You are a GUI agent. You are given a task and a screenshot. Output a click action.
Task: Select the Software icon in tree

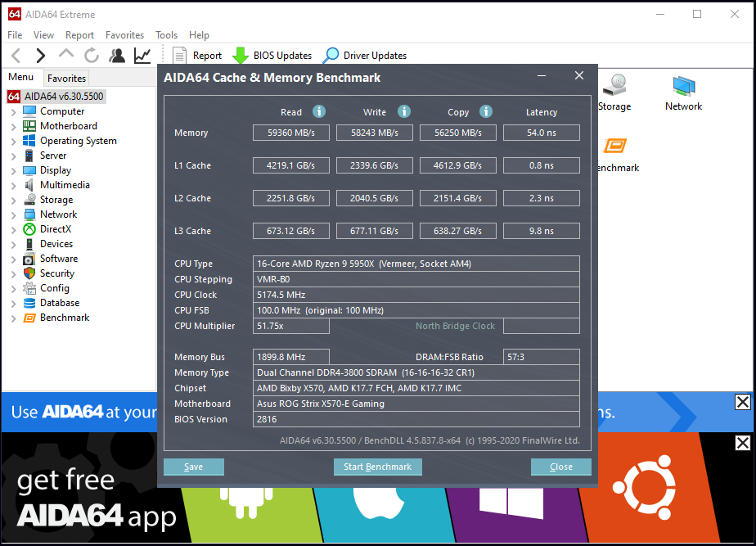29,259
